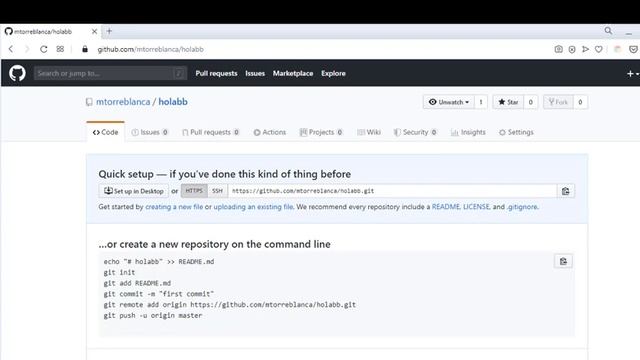
Task: Open the mtorreblanca owner link
Action: pyautogui.click(x=123, y=102)
